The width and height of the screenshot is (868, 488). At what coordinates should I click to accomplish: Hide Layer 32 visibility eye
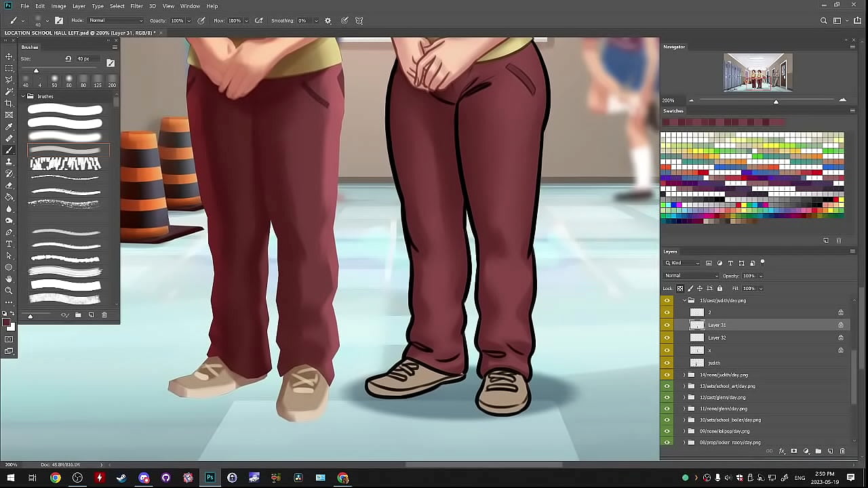(x=667, y=338)
